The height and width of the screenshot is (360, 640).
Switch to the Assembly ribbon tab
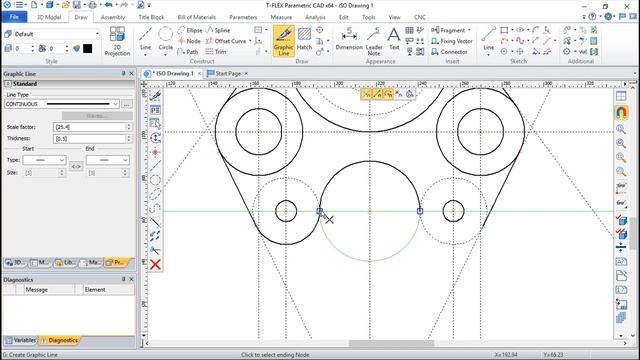pyautogui.click(x=113, y=17)
